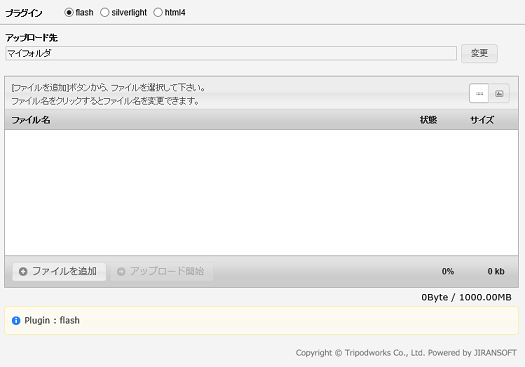The image size is (525, 367).
Task: Click the Plugin : flash notice text
Action: [x=52, y=320]
